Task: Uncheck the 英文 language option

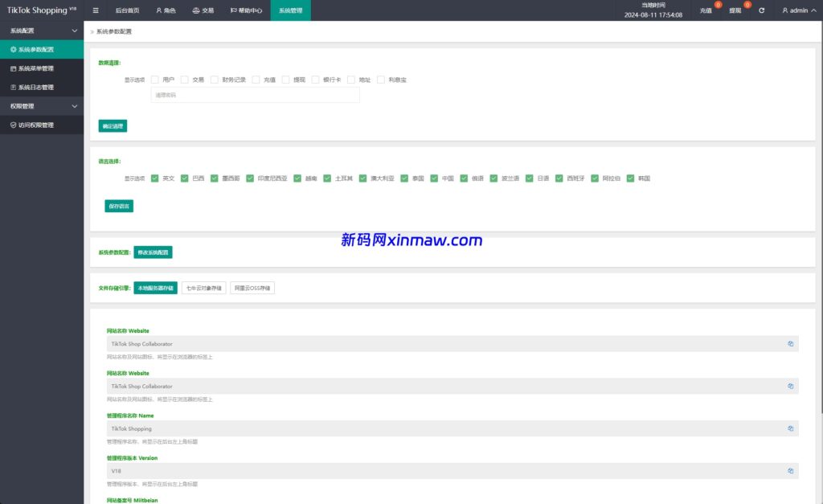Action: [154, 178]
